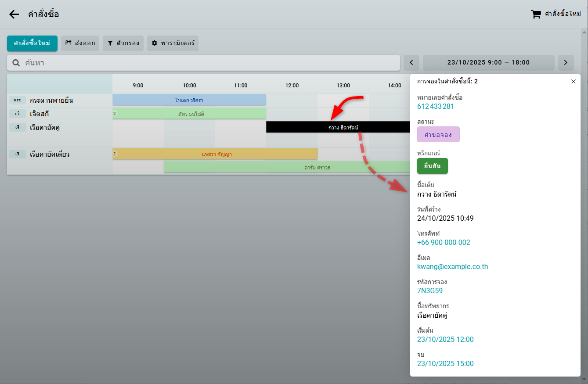Open the พารามิเตอร์ settings
The image size is (588, 384).
(173, 43)
